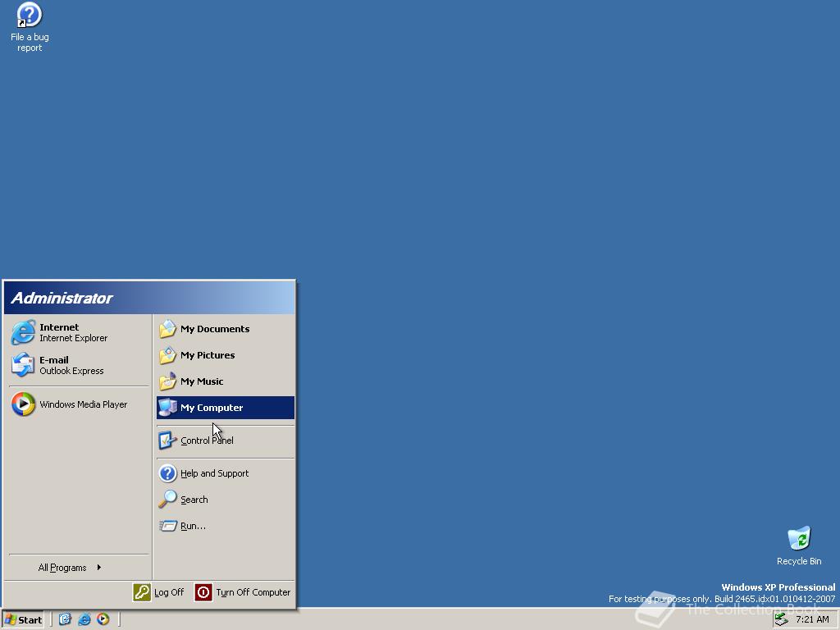Open My Documents folder
The image size is (840, 630).
225,329
